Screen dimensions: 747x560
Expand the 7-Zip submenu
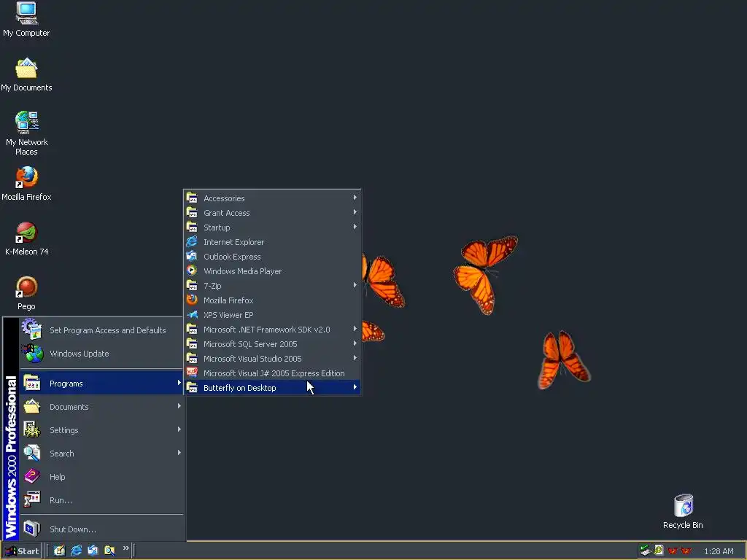tap(272, 286)
